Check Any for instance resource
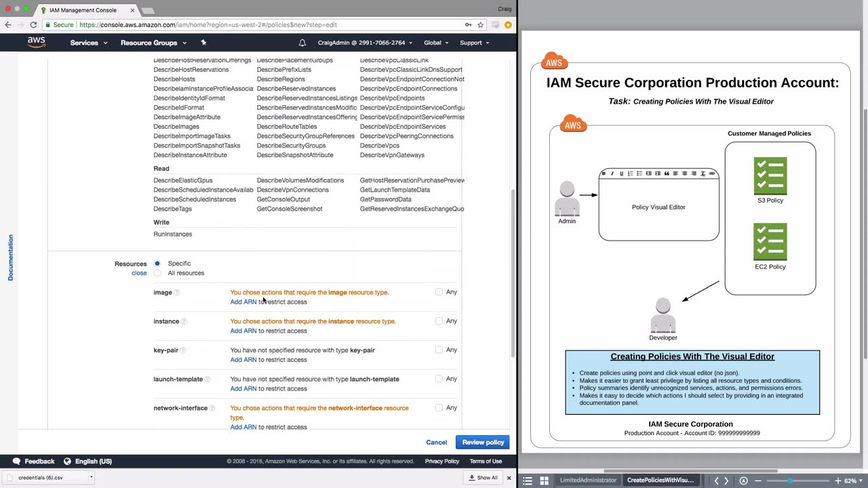Viewport: 868px width, 488px height. click(439, 321)
